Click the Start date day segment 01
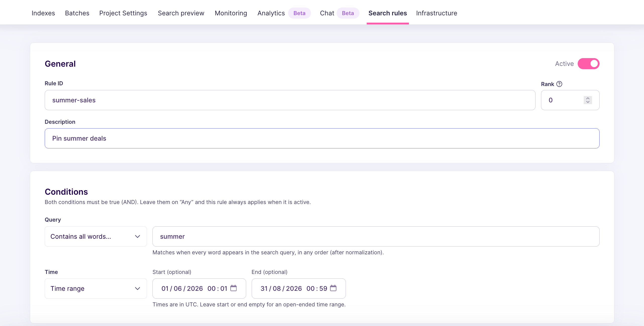This screenshot has width=644, height=326. pyautogui.click(x=165, y=289)
